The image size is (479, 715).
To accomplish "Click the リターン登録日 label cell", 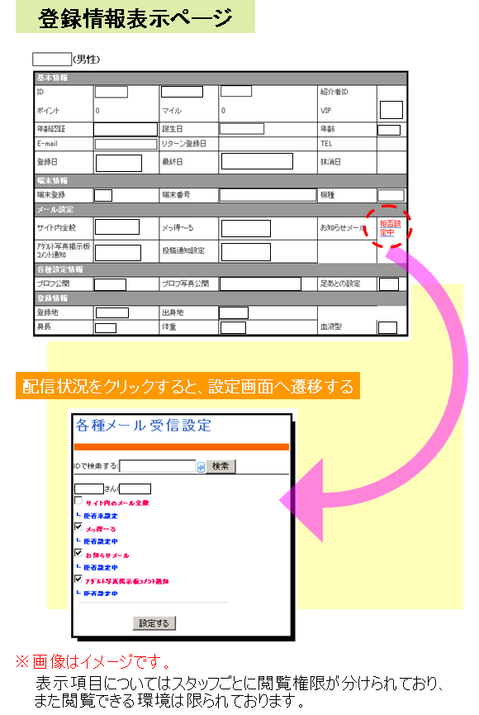I will [x=184, y=144].
